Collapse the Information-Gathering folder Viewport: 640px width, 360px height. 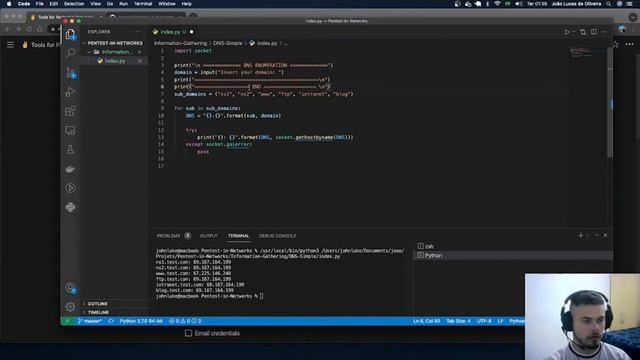pyautogui.click(x=114, y=52)
